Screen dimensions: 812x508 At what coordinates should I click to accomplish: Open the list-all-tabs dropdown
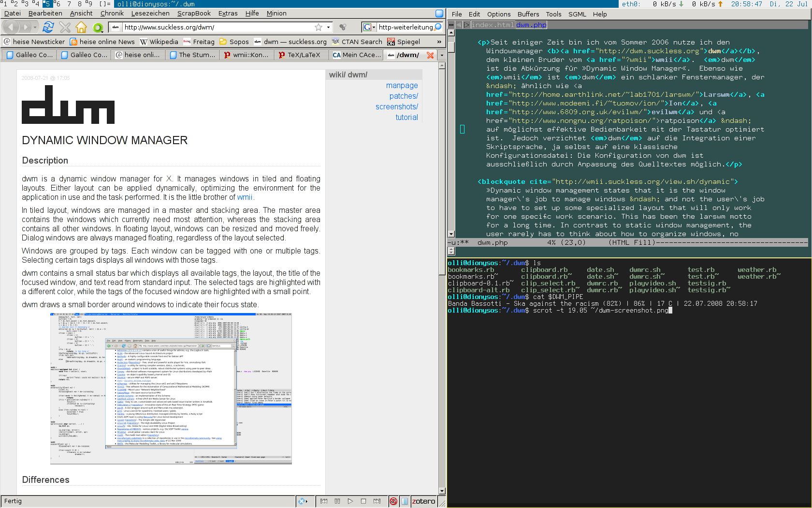(x=441, y=55)
